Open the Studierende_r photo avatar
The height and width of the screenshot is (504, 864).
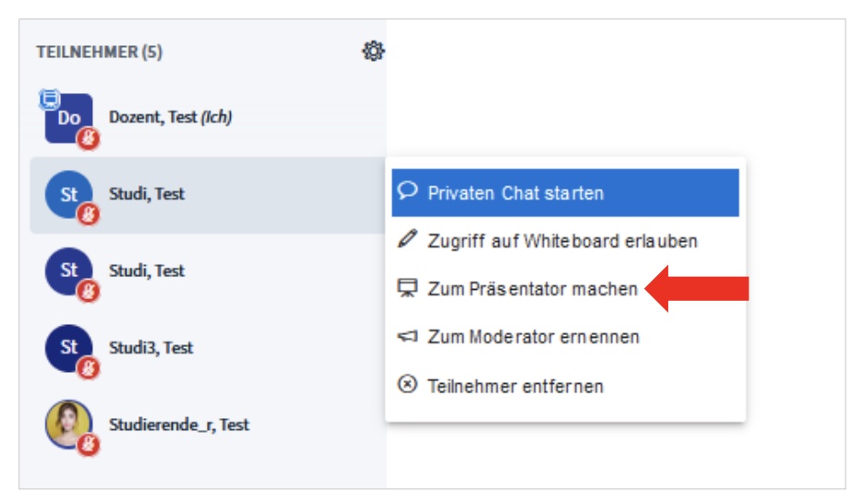(x=68, y=423)
